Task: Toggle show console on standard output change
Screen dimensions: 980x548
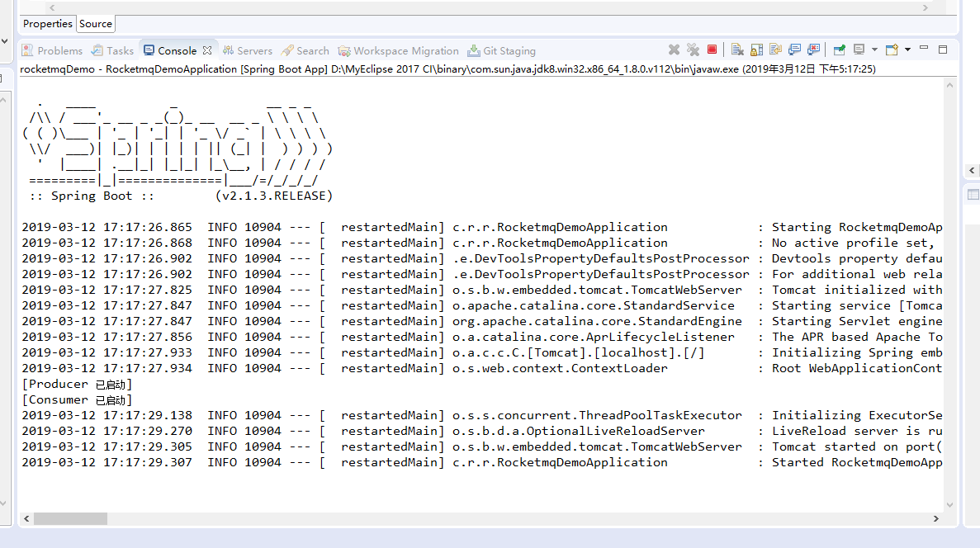Action: tap(794, 50)
